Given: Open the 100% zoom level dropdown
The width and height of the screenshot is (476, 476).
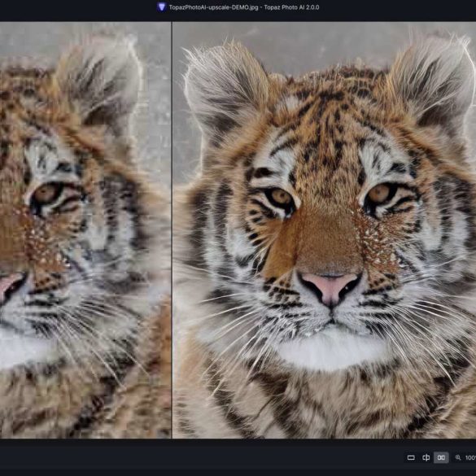Looking at the screenshot, I should pyautogui.click(x=470, y=458).
